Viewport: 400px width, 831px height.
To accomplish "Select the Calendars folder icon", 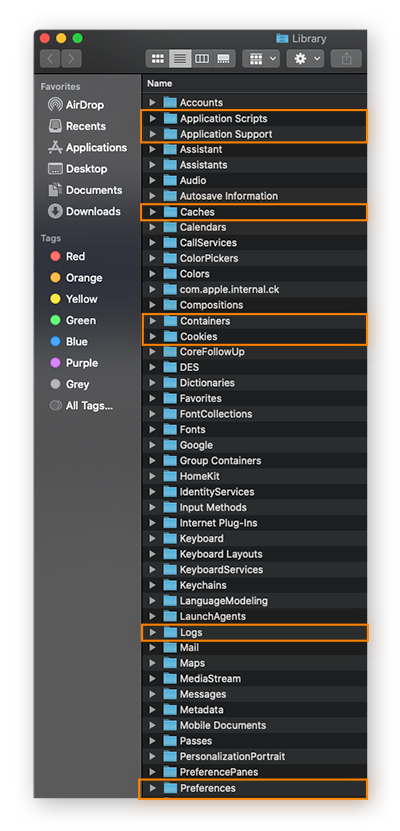I will click(x=170, y=227).
